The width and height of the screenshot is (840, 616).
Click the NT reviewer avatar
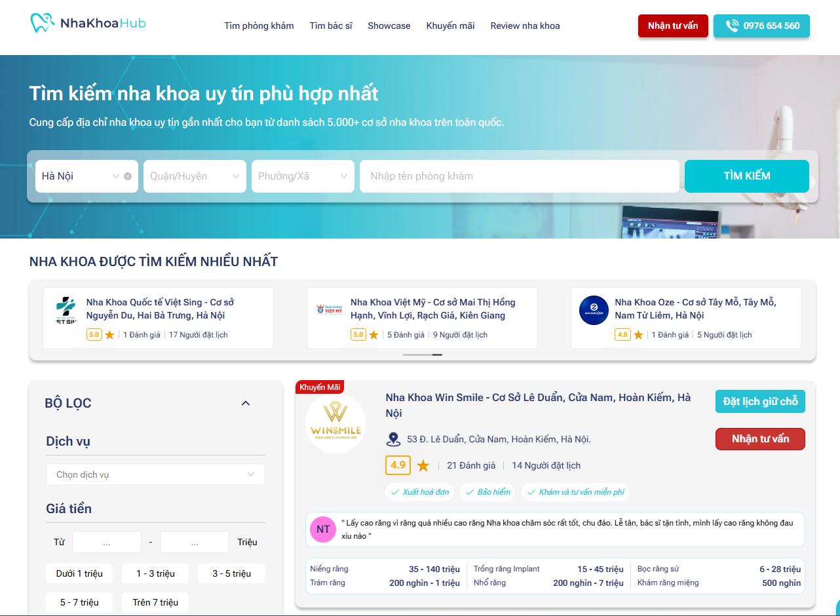pyautogui.click(x=323, y=529)
